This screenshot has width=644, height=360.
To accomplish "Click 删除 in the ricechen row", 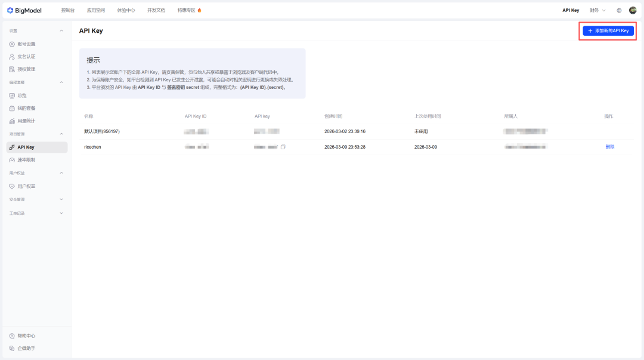I will pyautogui.click(x=610, y=147).
